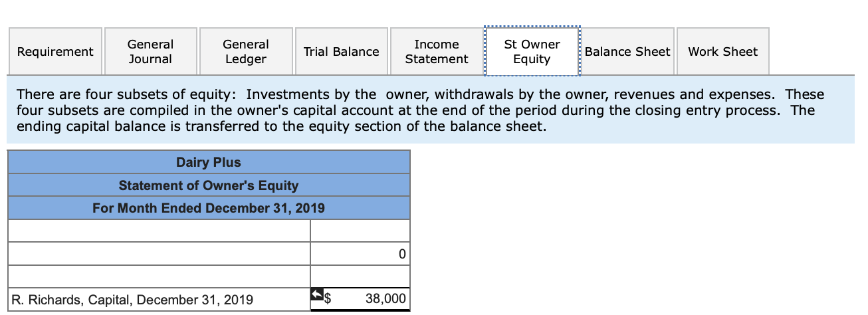Click the For Month Ended December 31, 2019 header

click(209, 208)
